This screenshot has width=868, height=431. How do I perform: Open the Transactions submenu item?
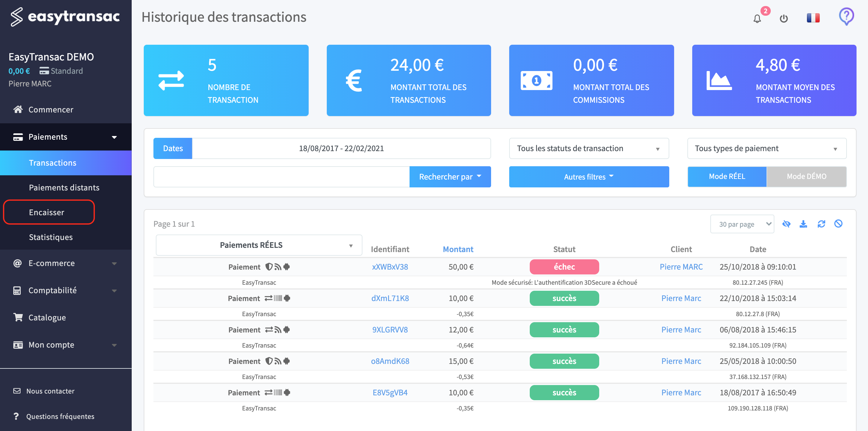coord(66,163)
